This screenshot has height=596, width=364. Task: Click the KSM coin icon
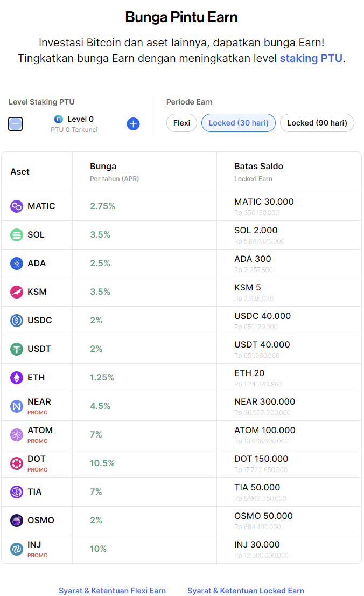pos(16,292)
